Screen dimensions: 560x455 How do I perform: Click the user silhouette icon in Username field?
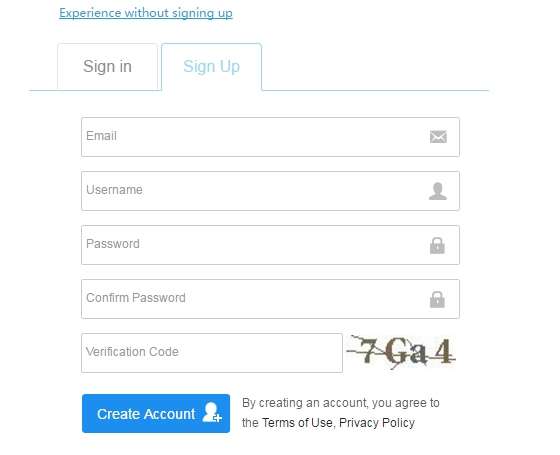438,191
